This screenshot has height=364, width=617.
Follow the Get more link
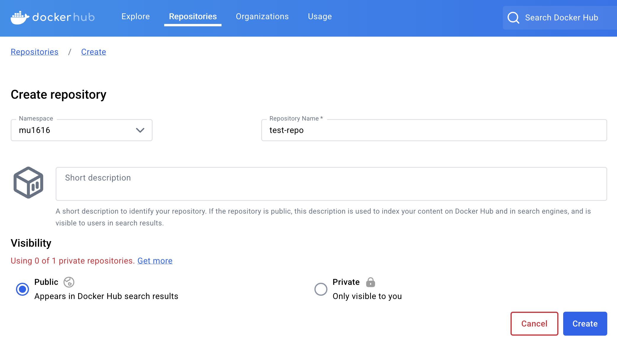[x=155, y=261]
